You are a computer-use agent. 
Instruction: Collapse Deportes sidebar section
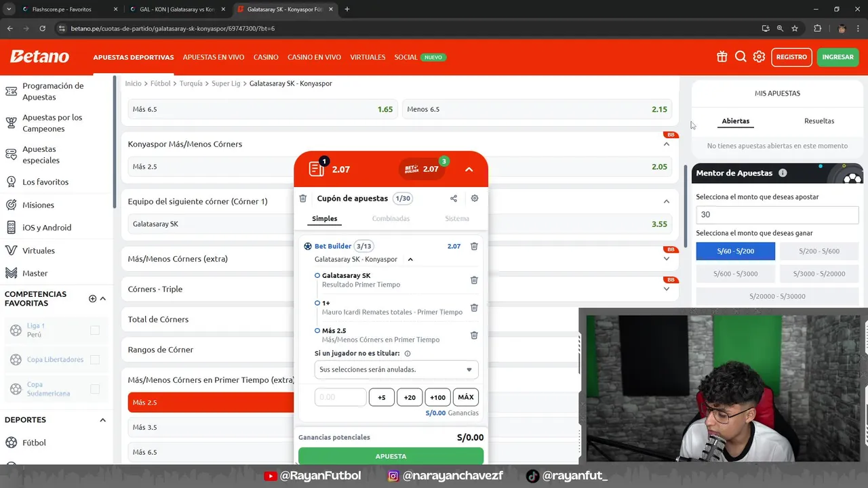point(103,420)
